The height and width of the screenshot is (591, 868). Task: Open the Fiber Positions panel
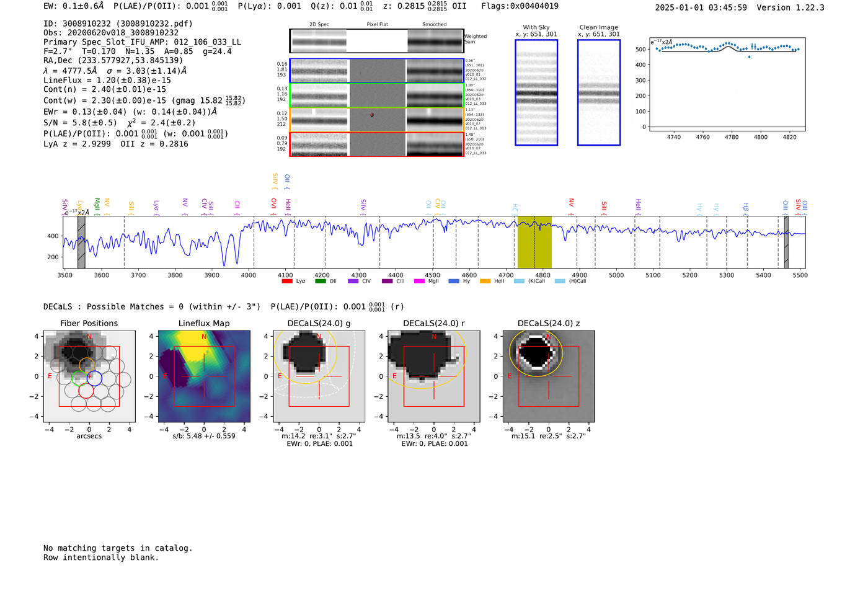coord(89,376)
